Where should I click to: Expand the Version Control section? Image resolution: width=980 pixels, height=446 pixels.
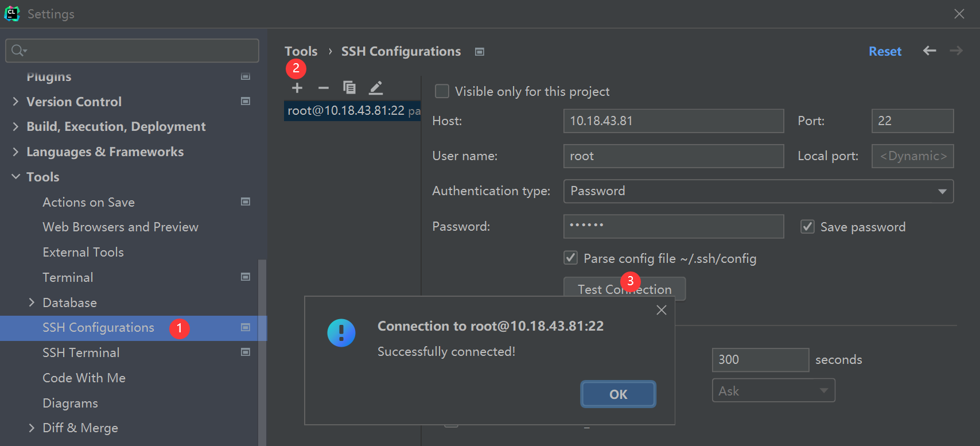(15, 102)
